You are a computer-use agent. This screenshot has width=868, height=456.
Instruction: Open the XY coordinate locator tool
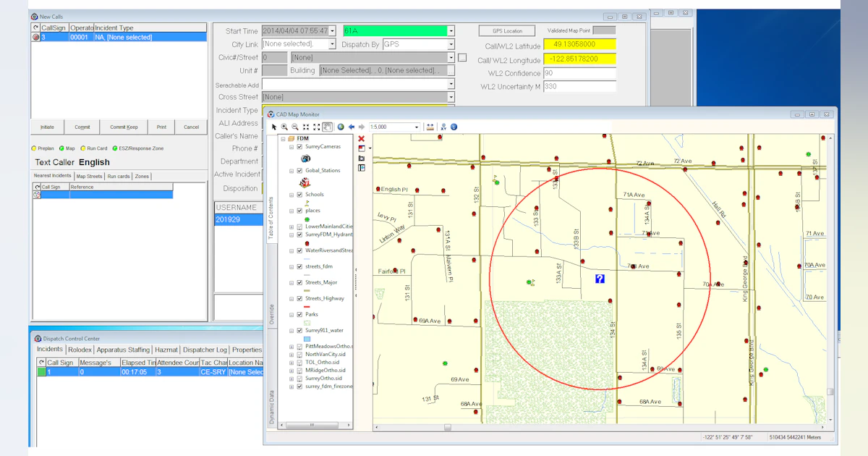[x=443, y=127]
